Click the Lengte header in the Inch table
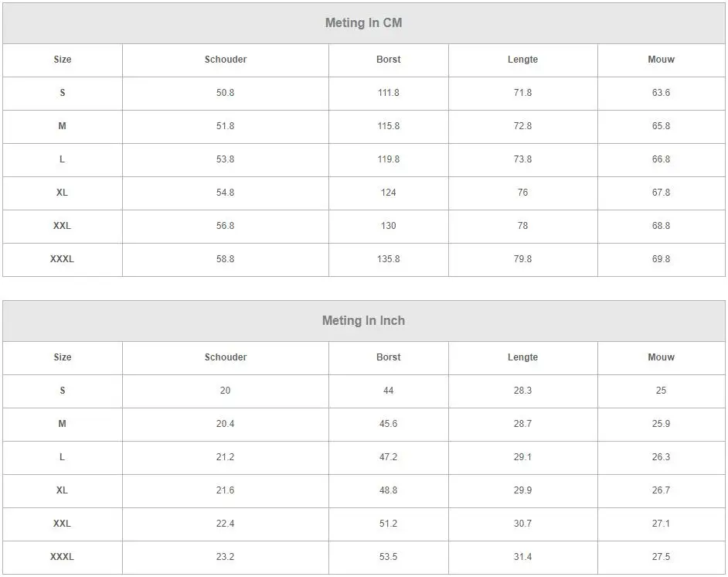 [522, 357]
